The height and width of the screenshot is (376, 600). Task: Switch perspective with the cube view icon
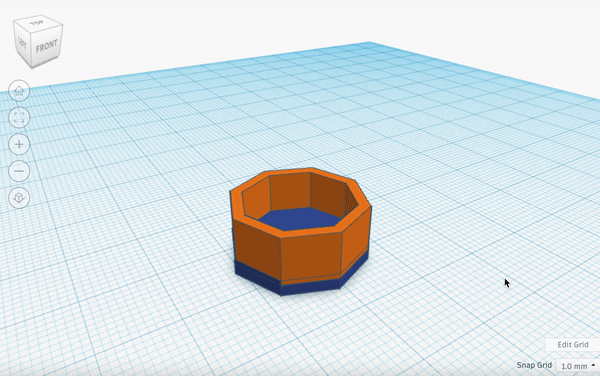(x=19, y=197)
